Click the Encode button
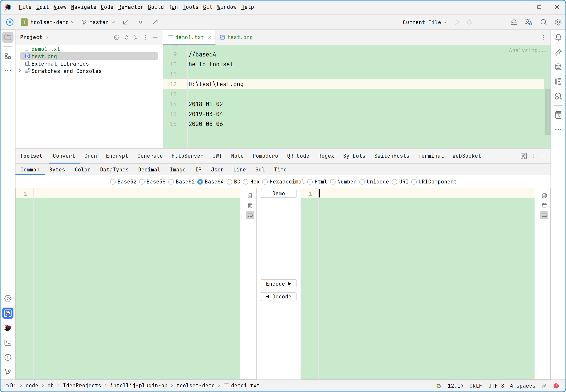Viewport: 566px width, 392px height. point(278,284)
